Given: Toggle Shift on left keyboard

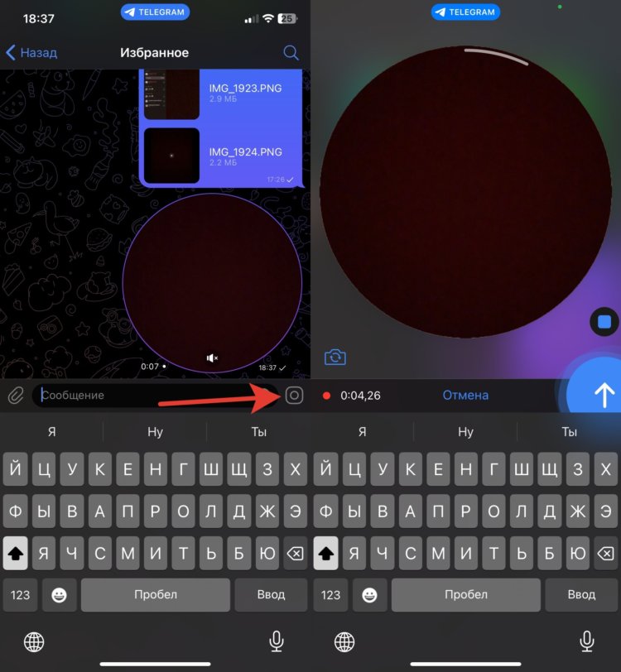Looking at the screenshot, I should pos(16,554).
